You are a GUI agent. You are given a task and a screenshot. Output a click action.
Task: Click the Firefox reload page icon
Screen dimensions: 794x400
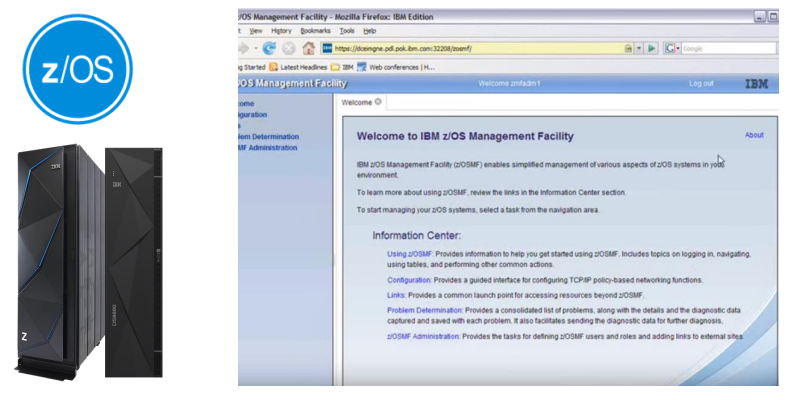[269, 49]
